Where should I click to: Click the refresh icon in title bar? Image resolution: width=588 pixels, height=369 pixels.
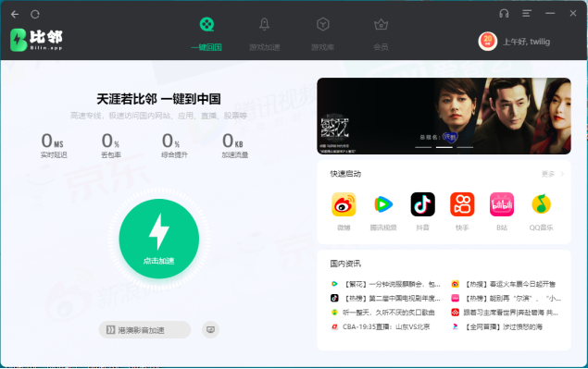pos(35,14)
